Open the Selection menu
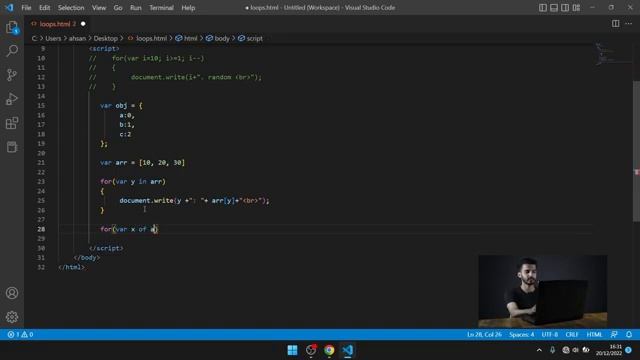The image size is (640, 360). point(71,7)
